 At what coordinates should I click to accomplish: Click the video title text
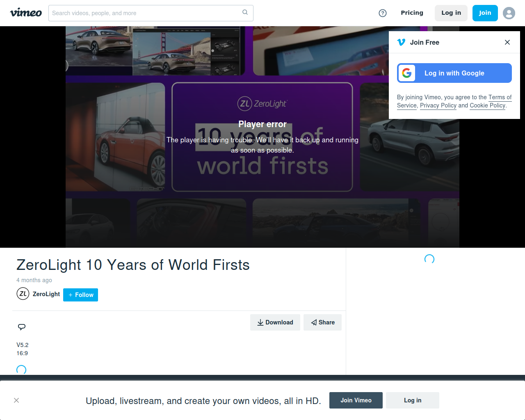[133, 265]
